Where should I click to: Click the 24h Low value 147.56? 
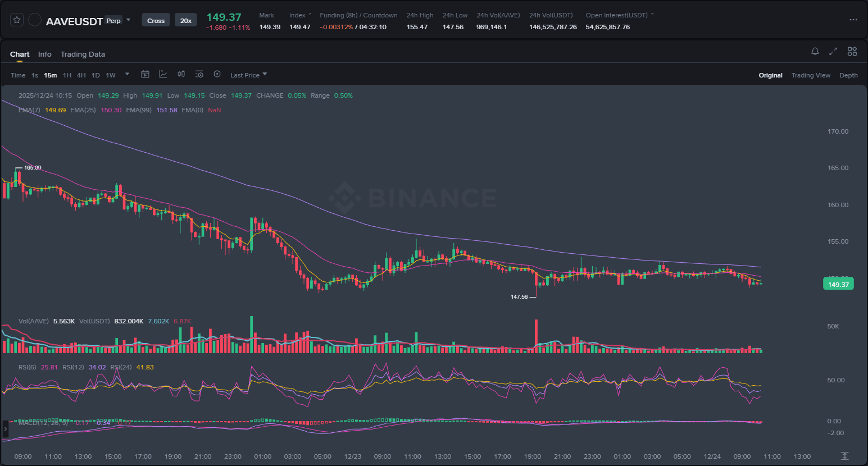[453, 27]
